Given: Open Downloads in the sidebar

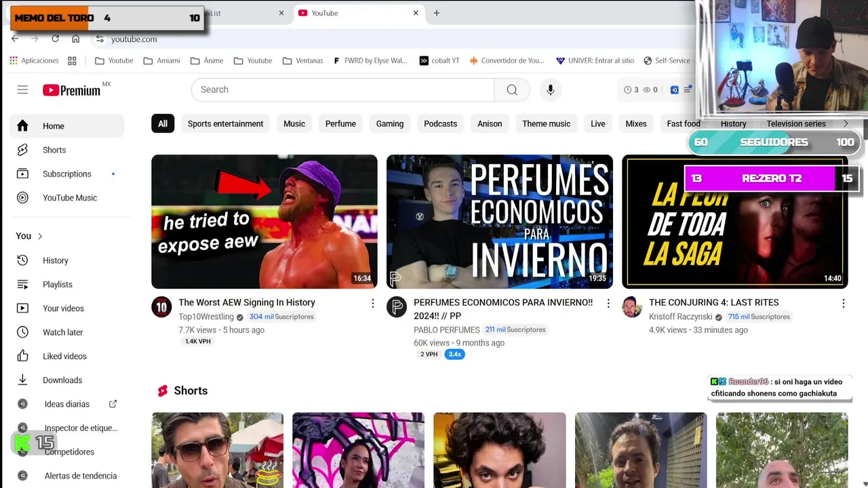Looking at the screenshot, I should pyautogui.click(x=66, y=380).
